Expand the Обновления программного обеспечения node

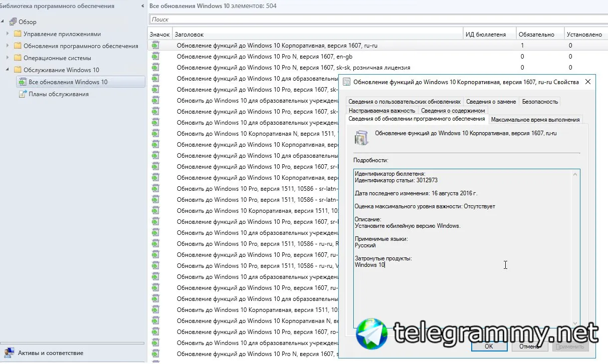(x=8, y=46)
